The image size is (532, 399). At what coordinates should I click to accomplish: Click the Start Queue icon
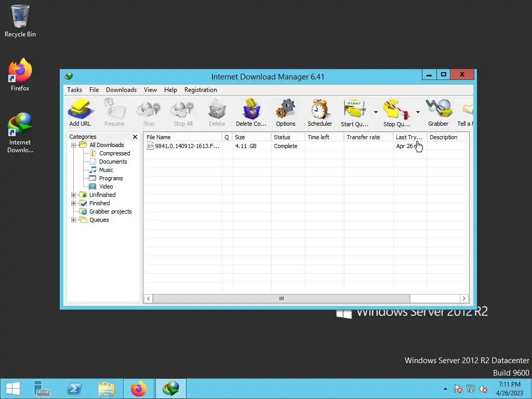coord(354,112)
